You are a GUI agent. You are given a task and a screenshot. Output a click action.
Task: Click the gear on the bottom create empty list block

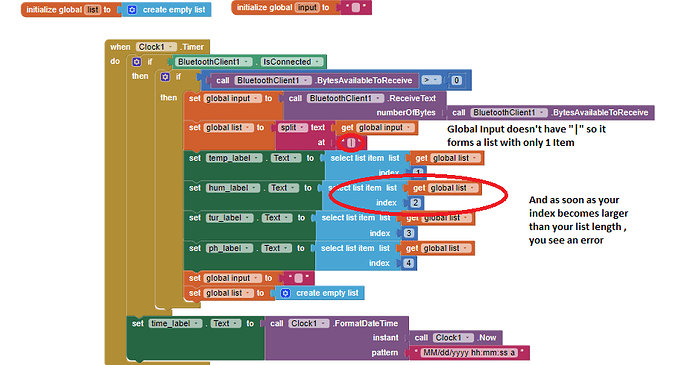285,293
